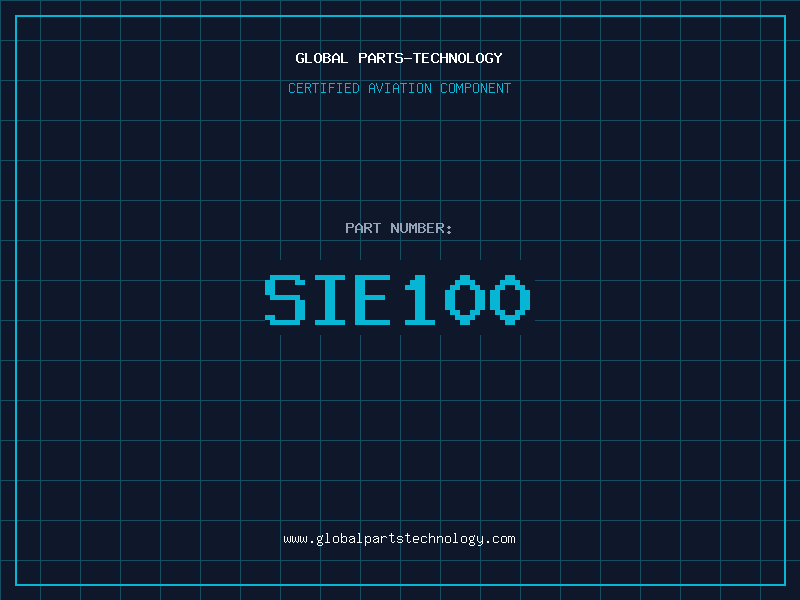The width and height of the screenshot is (800, 600).
Task: Click the GLOBAL PARTS-TECHNOLOGY heading
Action: point(399,58)
